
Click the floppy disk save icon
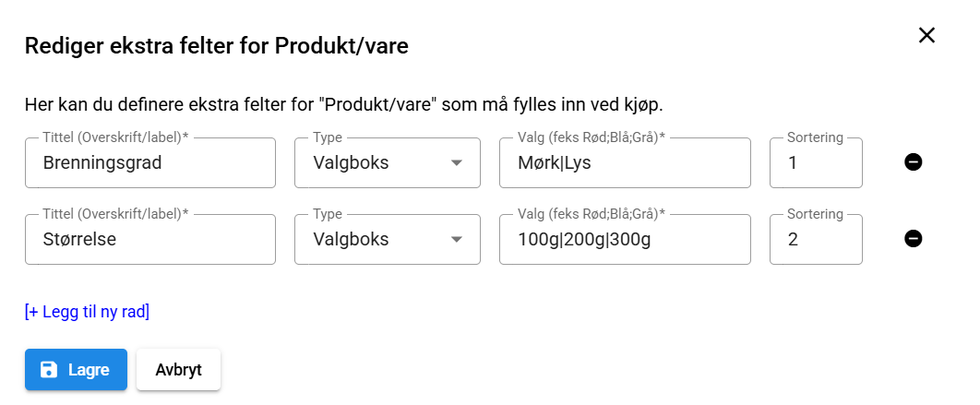[49, 370]
